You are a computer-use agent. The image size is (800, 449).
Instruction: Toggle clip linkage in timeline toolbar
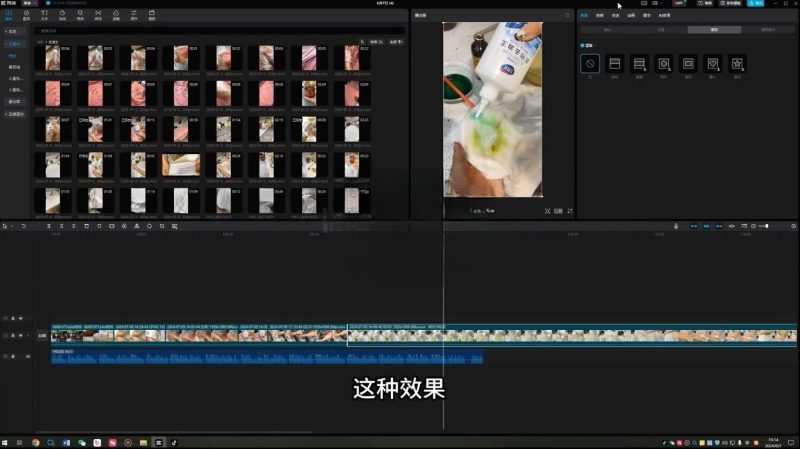719,226
